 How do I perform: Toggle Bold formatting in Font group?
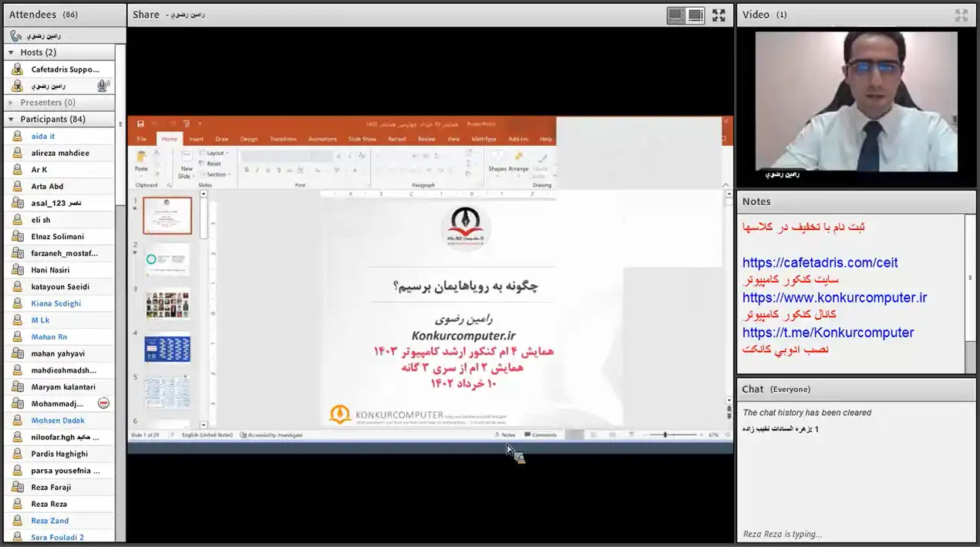[x=247, y=170]
